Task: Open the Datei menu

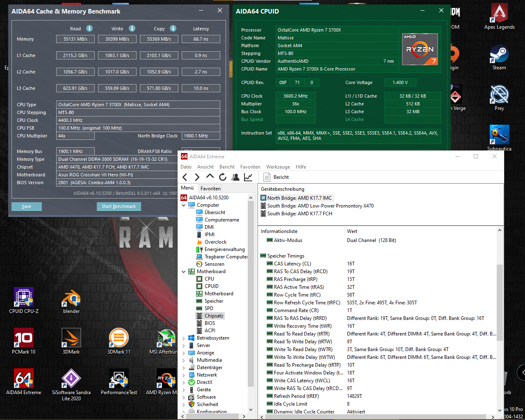Action: coord(186,167)
